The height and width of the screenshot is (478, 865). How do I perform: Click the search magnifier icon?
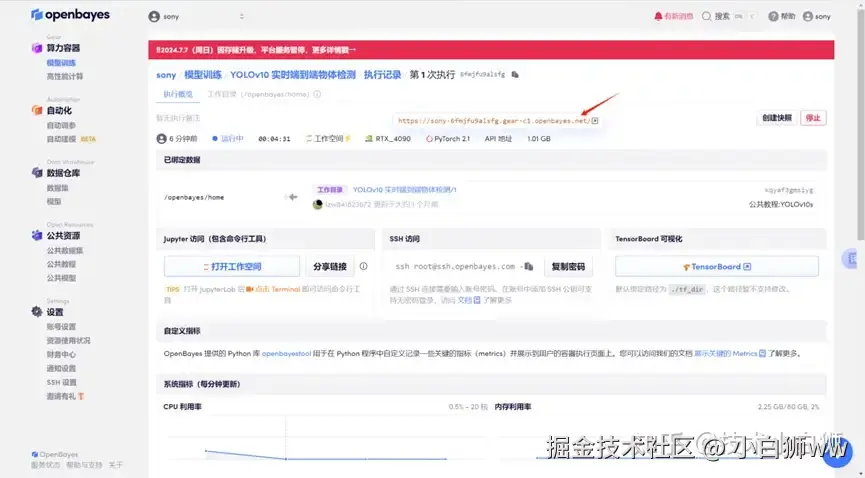point(706,17)
